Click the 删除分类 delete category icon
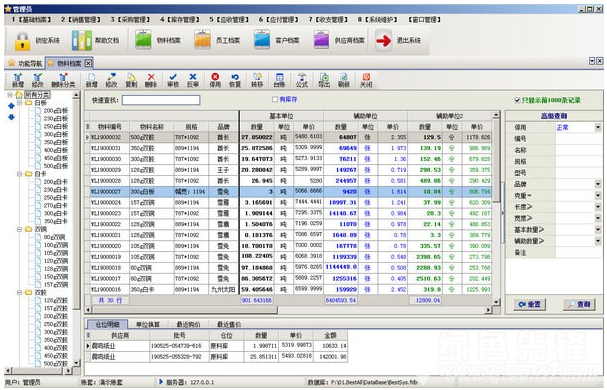The image size is (607, 390). click(63, 80)
